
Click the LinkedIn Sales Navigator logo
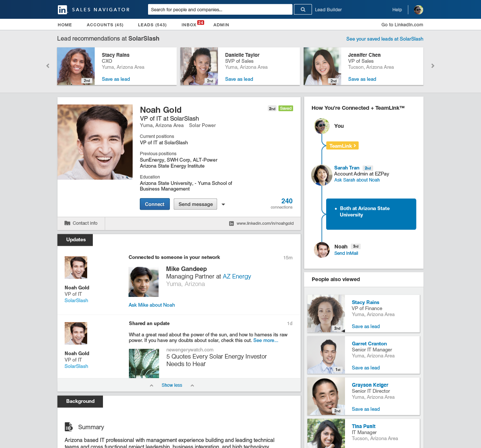click(x=94, y=10)
